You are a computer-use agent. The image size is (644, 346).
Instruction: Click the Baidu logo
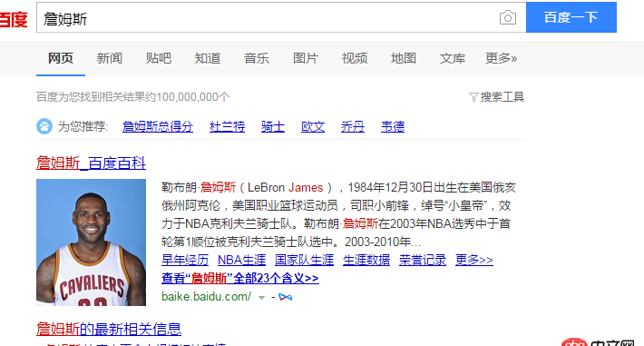click(14, 19)
